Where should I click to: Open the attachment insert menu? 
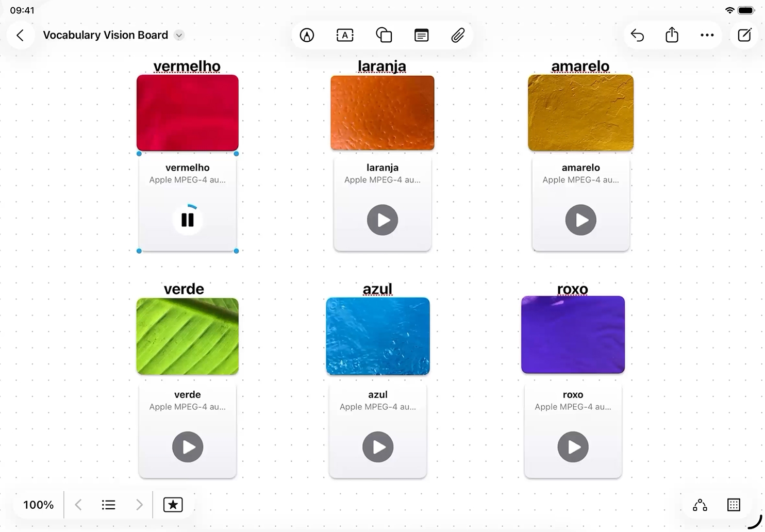458,35
